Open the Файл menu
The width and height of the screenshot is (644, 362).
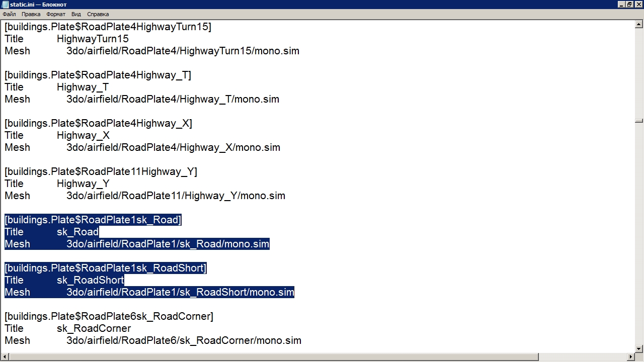[x=9, y=15]
